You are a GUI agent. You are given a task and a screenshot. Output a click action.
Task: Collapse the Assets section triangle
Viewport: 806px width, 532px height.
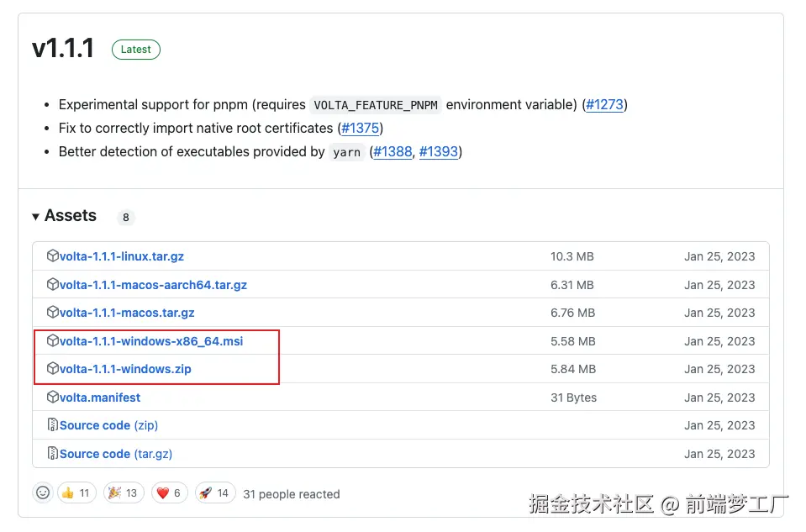tap(35, 216)
